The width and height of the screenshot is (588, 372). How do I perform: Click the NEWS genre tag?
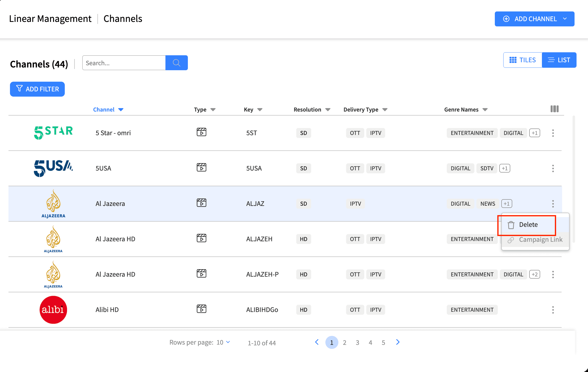click(x=488, y=204)
